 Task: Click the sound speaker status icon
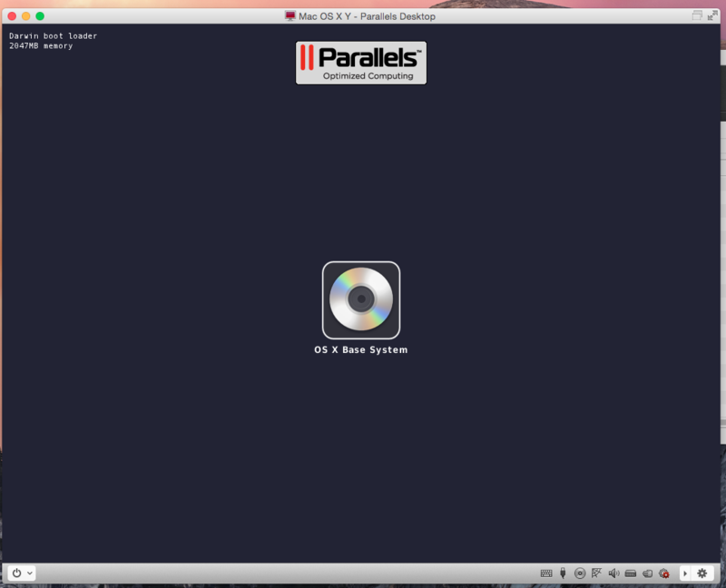pyautogui.click(x=614, y=573)
